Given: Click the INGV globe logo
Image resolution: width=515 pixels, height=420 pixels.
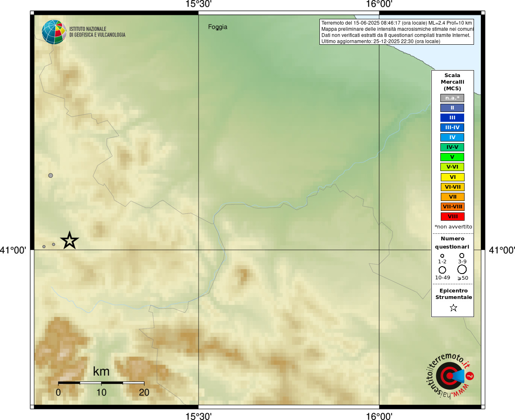Looking at the screenshot, I should [x=54, y=32].
